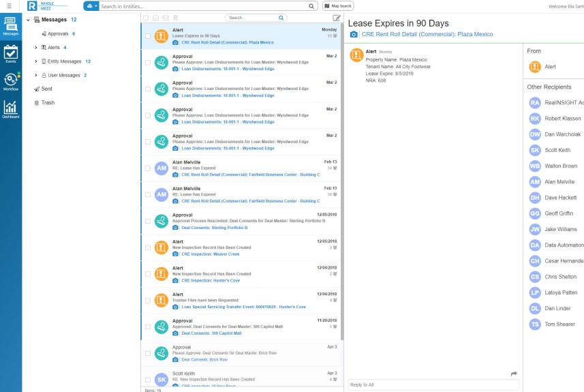
Task: Click the RK avatar for Robert Klassen
Action: (x=535, y=119)
